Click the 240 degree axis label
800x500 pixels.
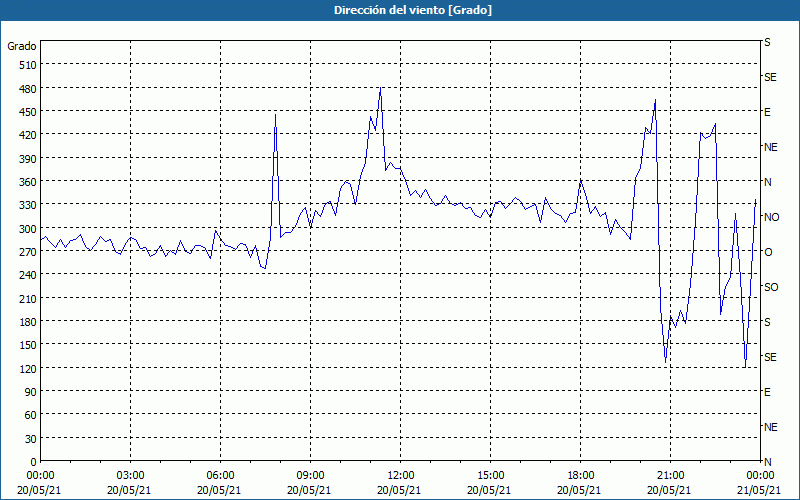(28, 275)
